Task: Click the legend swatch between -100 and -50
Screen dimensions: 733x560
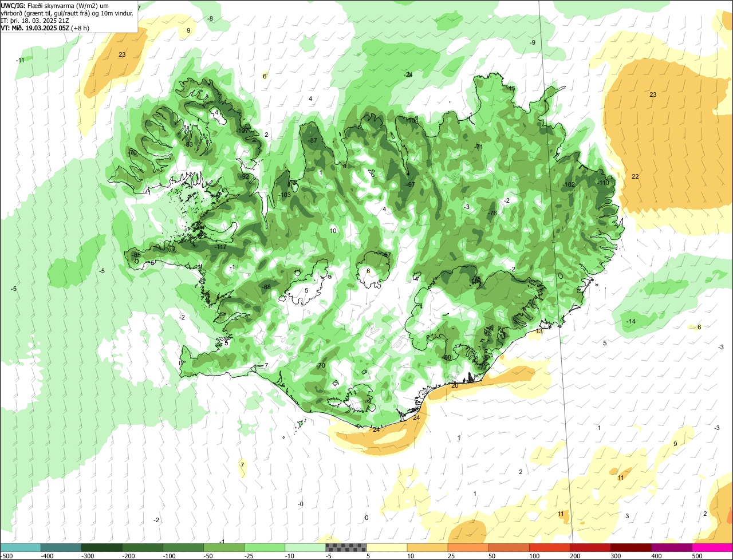Action: [183, 547]
